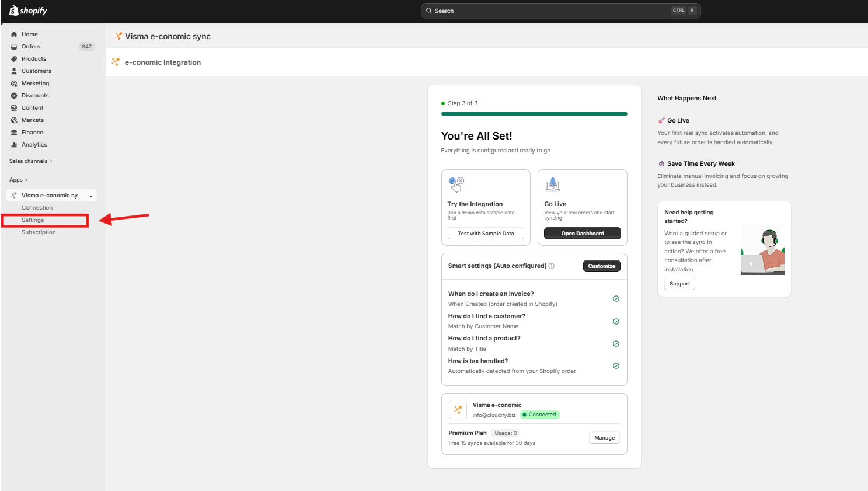Click the pin dot beside Visma e-conomic app
868x491 pixels.
tap(90, 196)
